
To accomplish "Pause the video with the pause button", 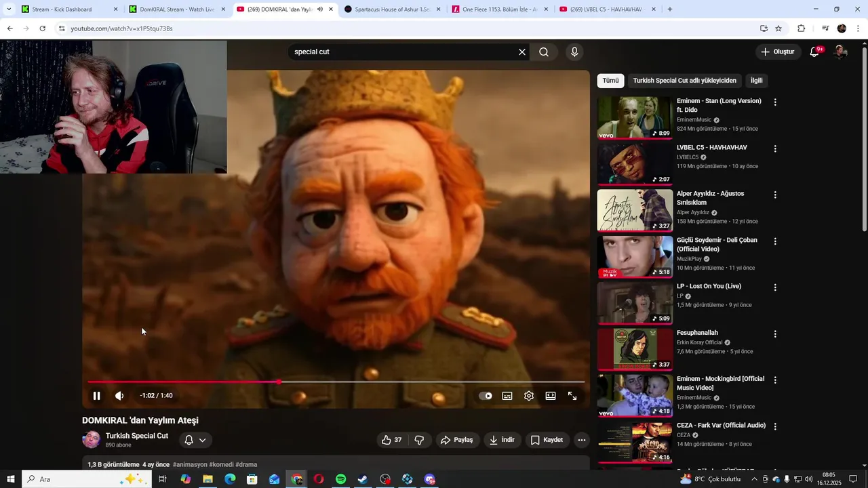I will tap(96, 396).
